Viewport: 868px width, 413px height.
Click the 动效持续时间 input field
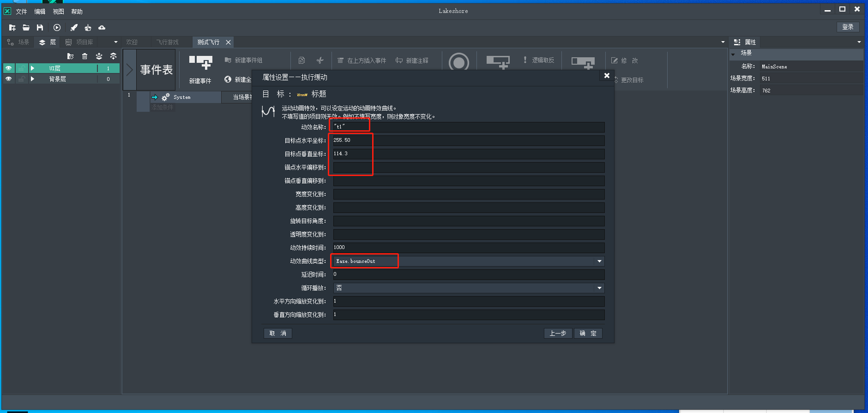tap(469, 248)
